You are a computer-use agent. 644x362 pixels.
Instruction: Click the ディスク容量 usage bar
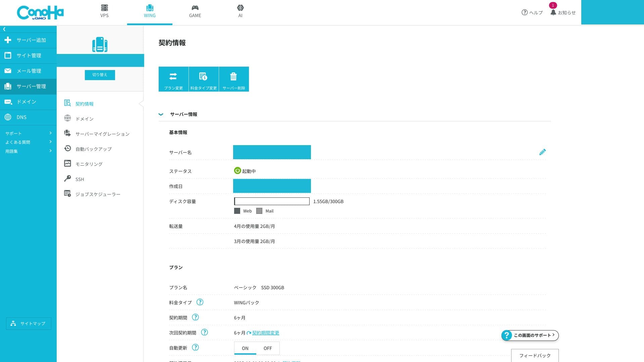pos(272,201)
